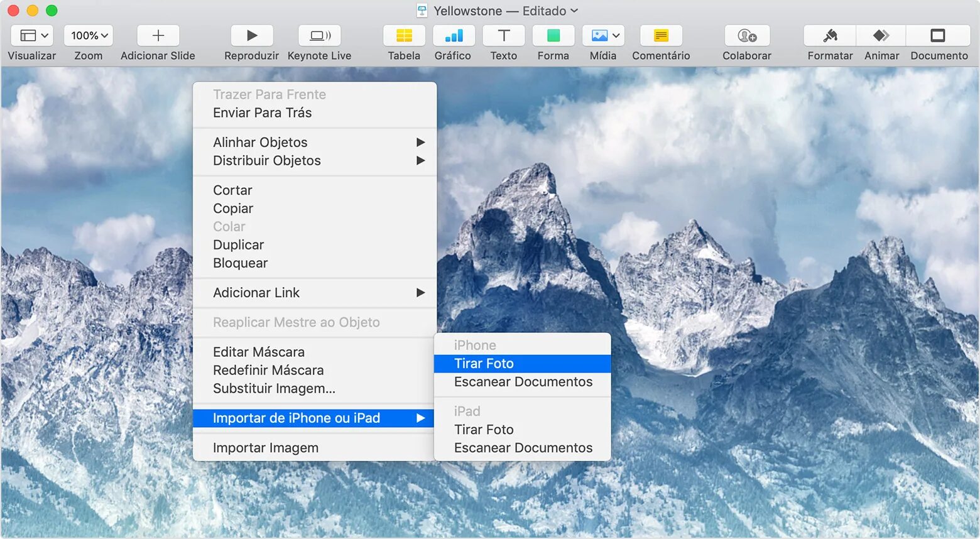
Task: Expand the Alinhar Objetos submenu
Action: coord(315,142)
